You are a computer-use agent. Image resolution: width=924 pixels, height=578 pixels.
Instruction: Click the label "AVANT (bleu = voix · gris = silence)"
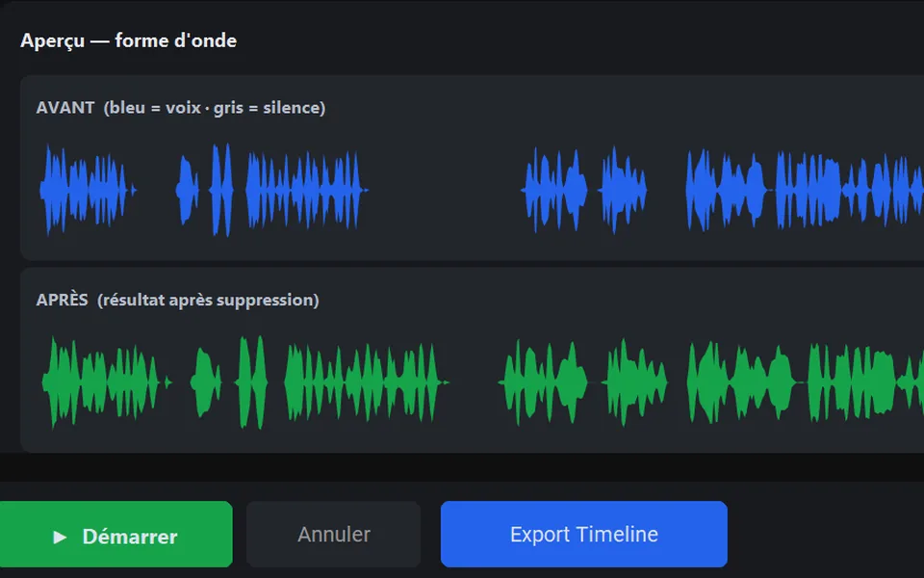pos(180,108)
